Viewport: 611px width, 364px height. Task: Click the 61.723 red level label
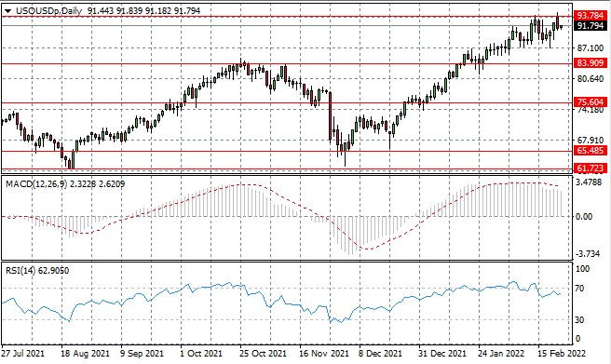[591, 169]
